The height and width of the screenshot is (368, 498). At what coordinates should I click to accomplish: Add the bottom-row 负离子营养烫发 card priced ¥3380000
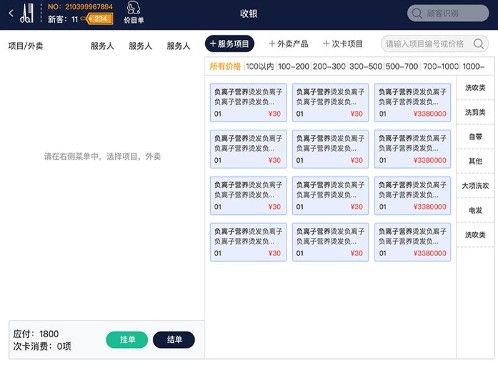tap(412, 242)
